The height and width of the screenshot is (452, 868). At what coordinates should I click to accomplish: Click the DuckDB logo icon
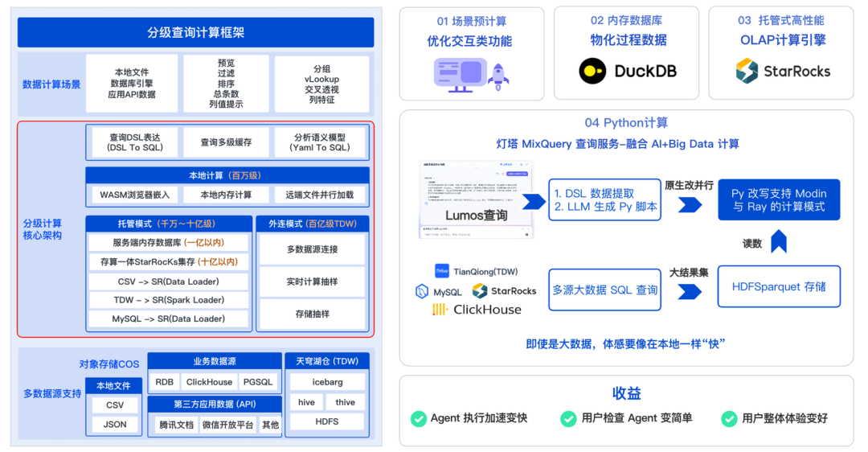click(592, 71)
